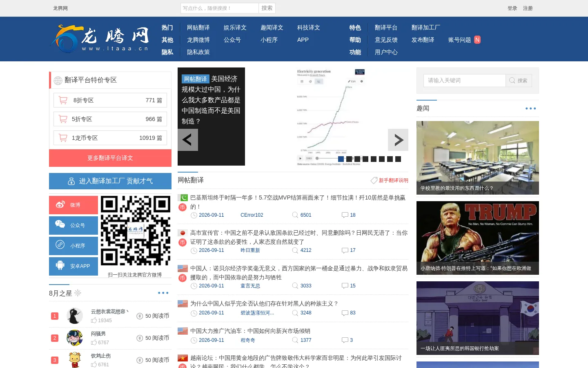Click avatar of user 闷骚男
Screen dimensions: 588x368
click(75, 338)
